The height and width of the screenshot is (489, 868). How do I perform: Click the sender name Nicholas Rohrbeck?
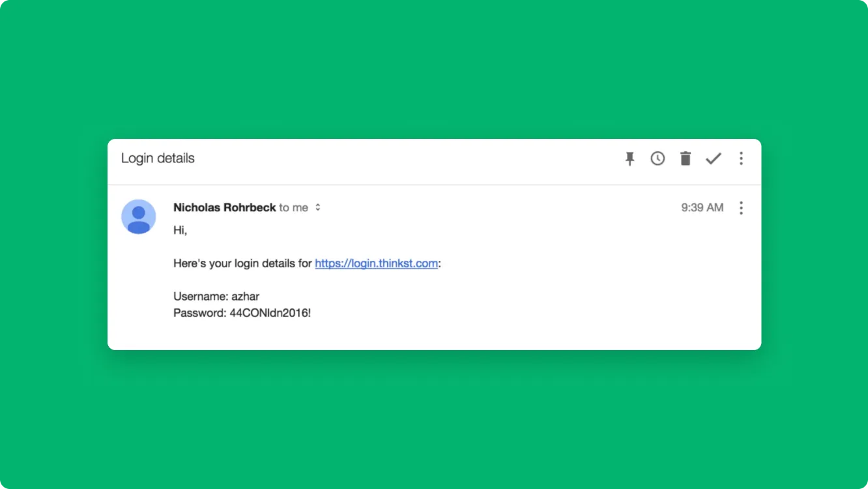(x=224, y=207)
